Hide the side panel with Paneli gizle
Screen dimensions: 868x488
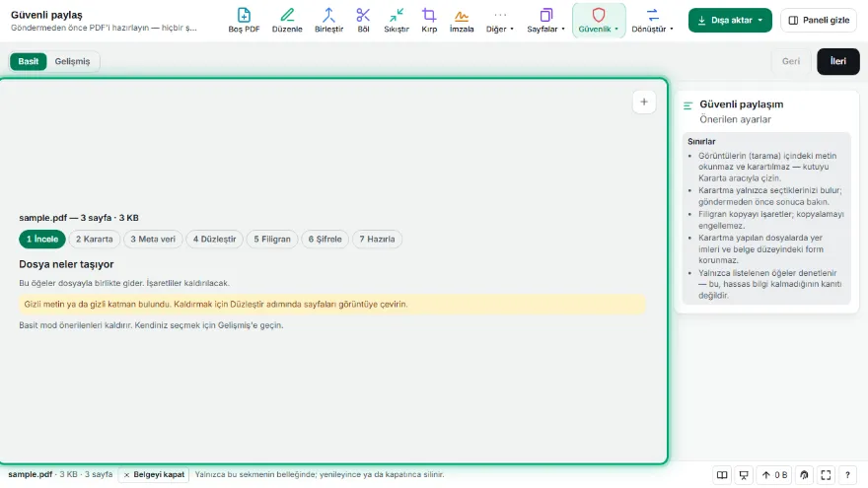(818, 20)
